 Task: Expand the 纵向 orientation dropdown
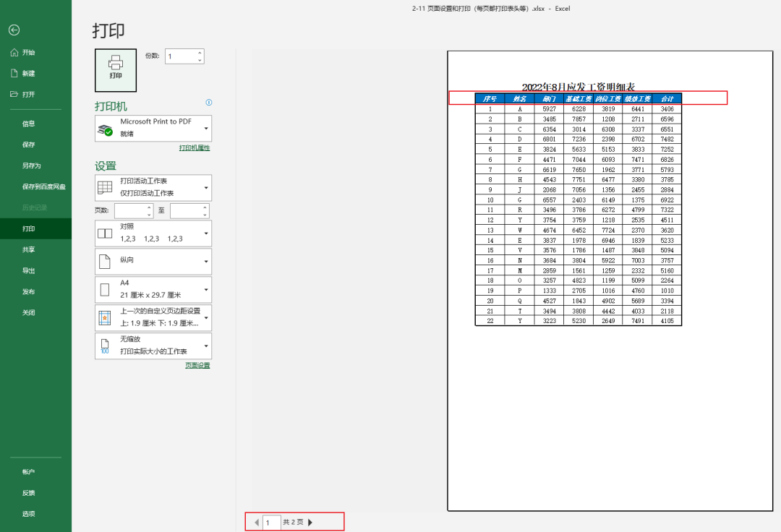pos(153,261)
